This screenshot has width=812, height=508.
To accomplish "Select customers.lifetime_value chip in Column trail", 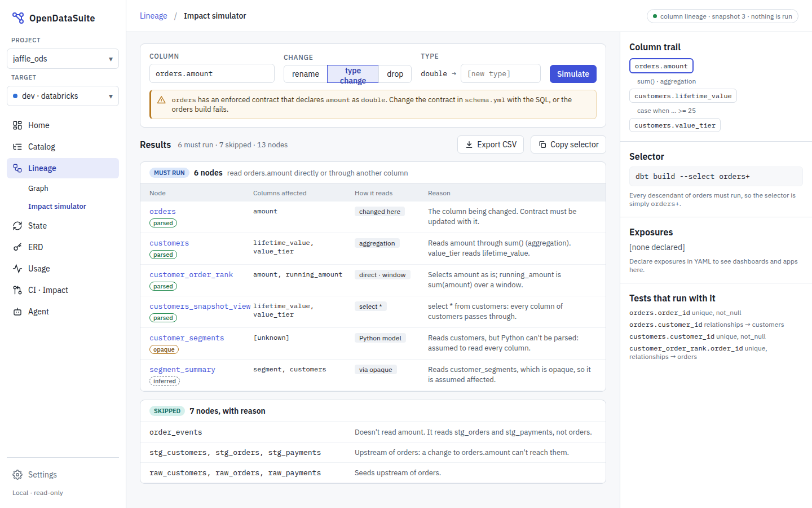I will click(683, 96).
